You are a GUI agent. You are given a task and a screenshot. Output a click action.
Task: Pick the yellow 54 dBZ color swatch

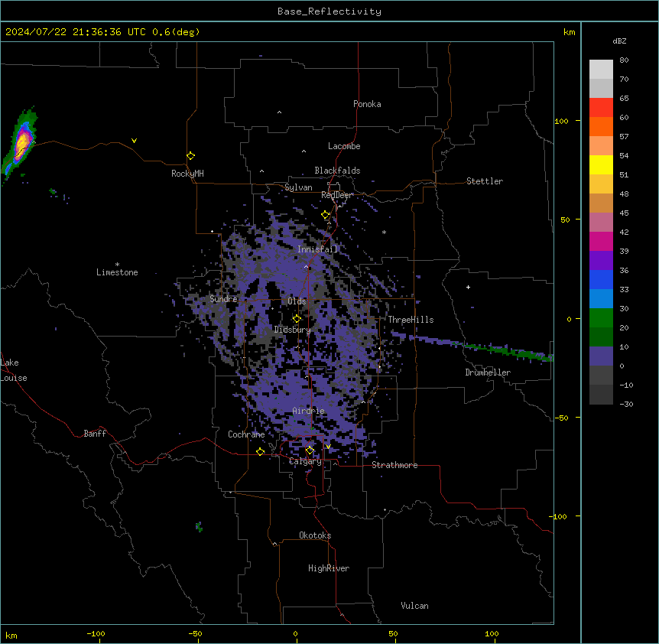point(601,164)
